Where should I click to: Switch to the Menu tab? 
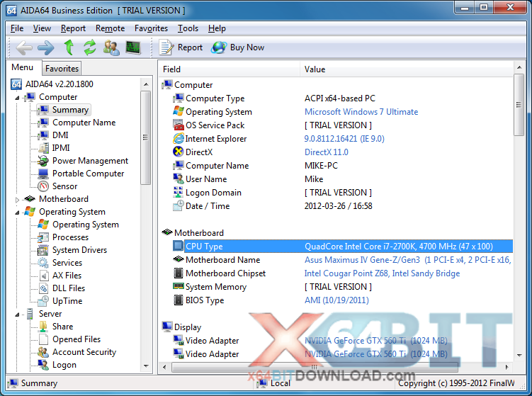pos(23,67)
